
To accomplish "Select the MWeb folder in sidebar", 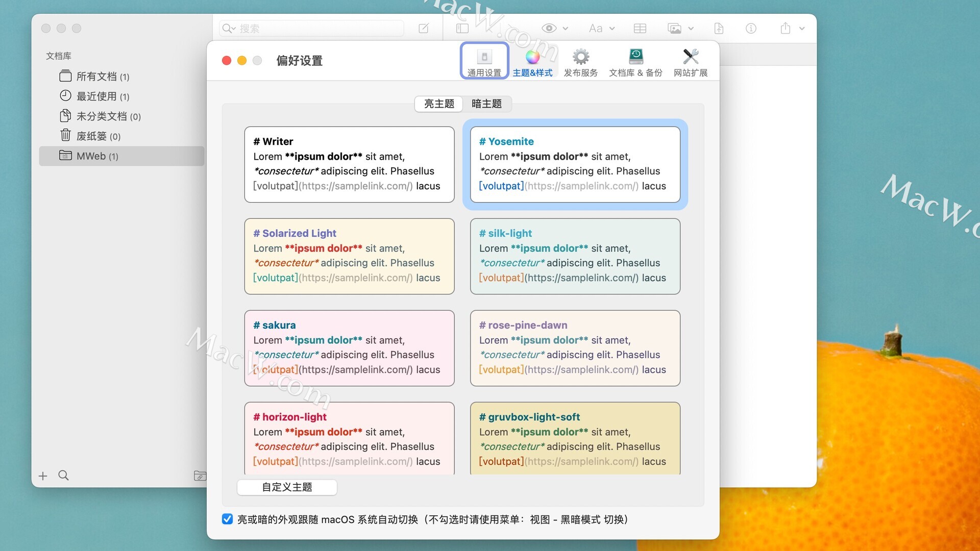I will click(121, 156).
